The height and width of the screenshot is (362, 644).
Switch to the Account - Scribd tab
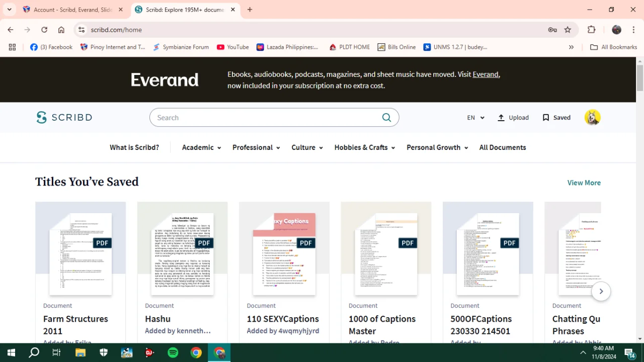(x=73, y=10)
